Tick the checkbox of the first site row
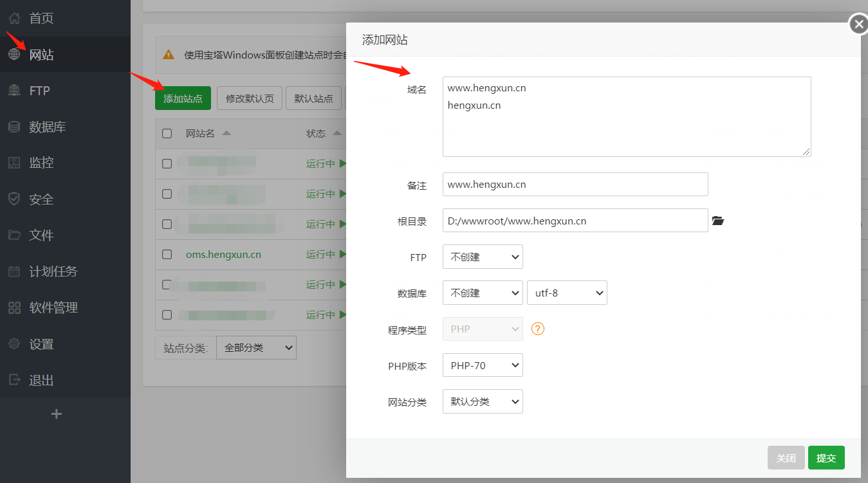 [167, 163]
